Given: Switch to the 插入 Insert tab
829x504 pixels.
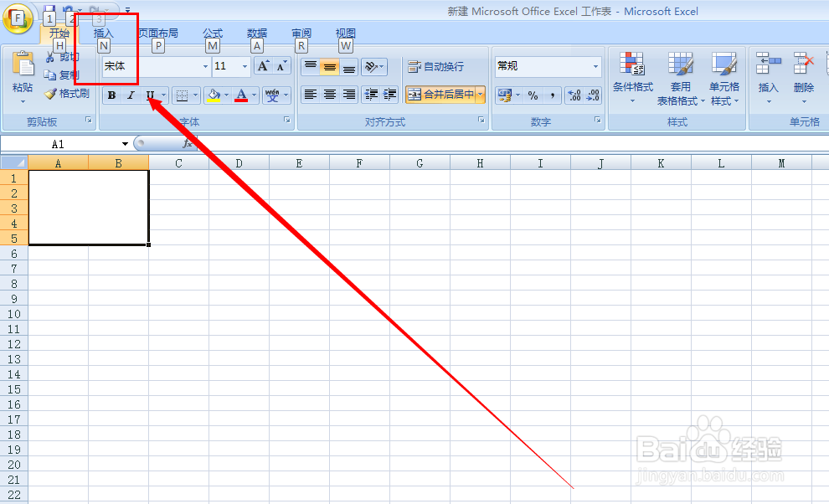Looking at the screenshot, I should pyautogui.click(x=103, y=33).
